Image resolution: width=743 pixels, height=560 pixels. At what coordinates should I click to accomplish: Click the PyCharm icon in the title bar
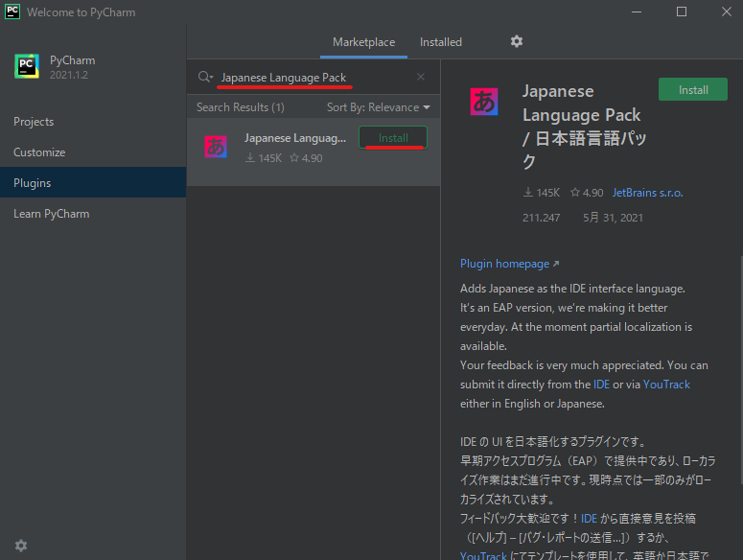click(12, 12)
